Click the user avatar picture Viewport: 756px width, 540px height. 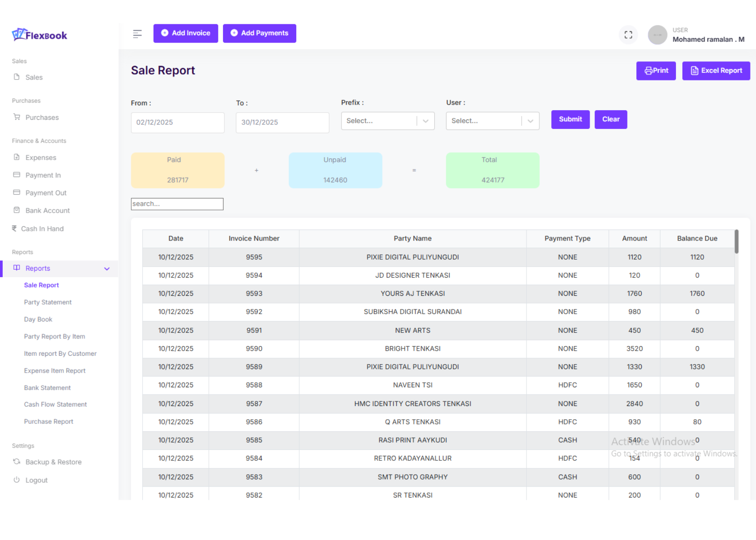coord(657,35)
